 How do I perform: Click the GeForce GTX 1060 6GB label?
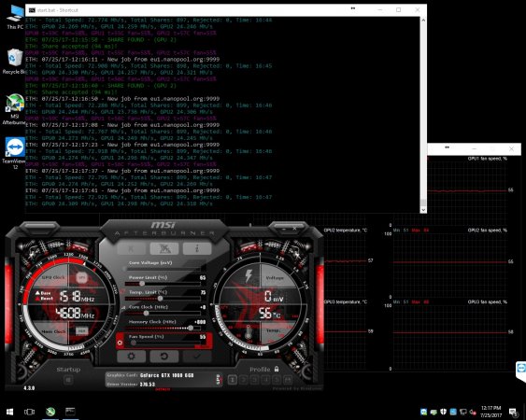click(166, 375)
